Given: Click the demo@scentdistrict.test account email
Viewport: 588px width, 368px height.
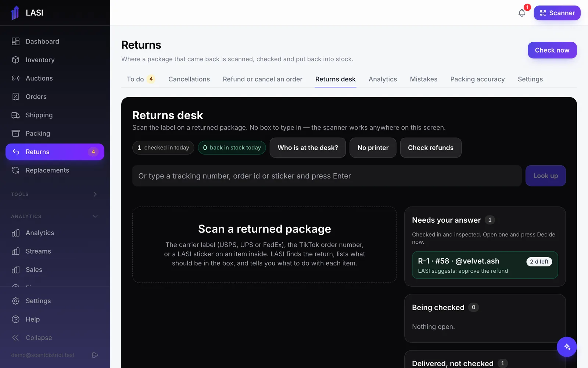Looking at the screenshot, I should [43, 355].
